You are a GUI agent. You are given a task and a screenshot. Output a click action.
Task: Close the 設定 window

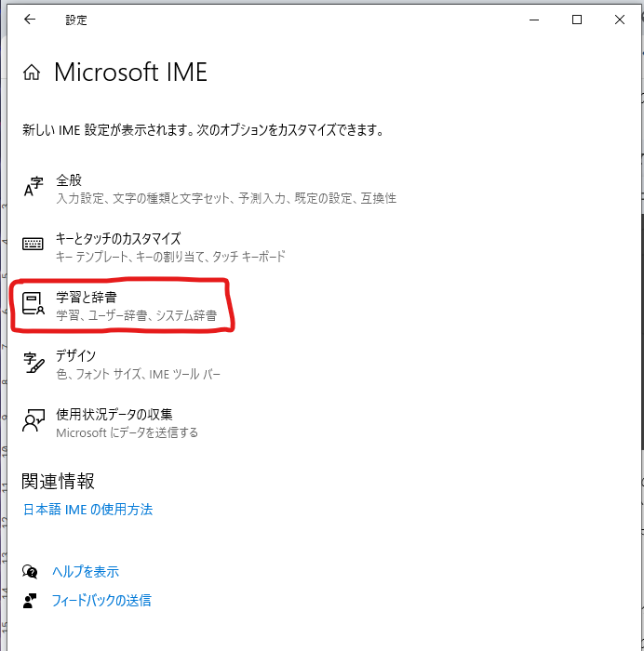click(x=620, y=20)
